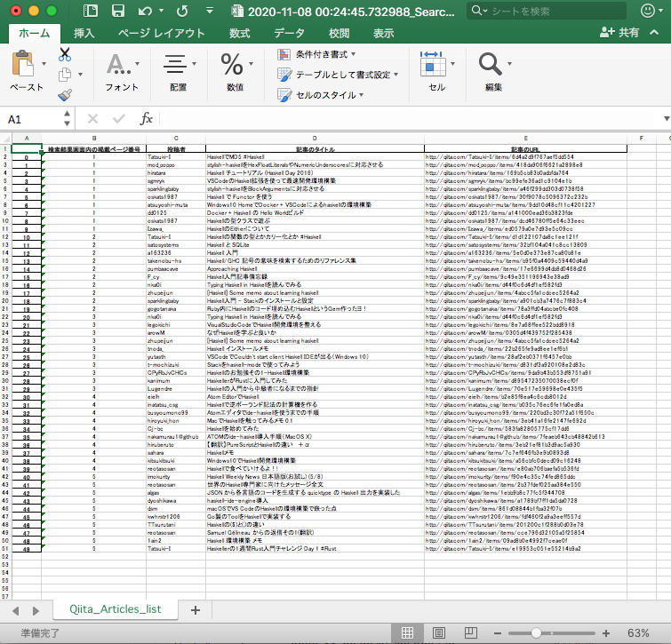Open the データ ribbon tab

click(289, 33)
